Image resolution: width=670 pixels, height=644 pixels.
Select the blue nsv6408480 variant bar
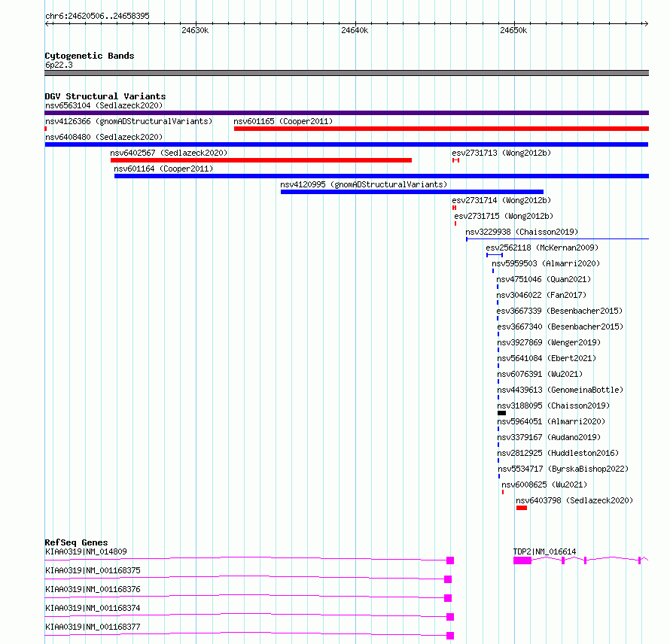click(346, 144)
